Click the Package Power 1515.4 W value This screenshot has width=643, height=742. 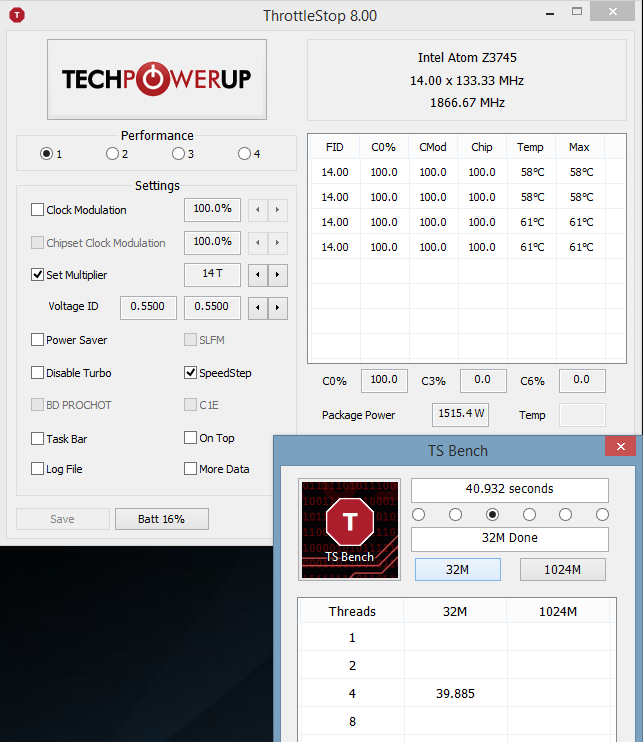460,415
